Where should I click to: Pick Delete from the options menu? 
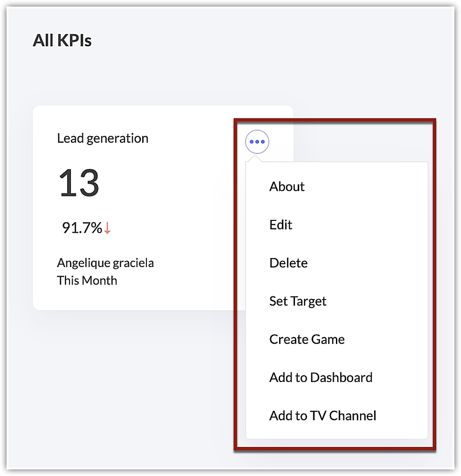(x=288, y=263)
